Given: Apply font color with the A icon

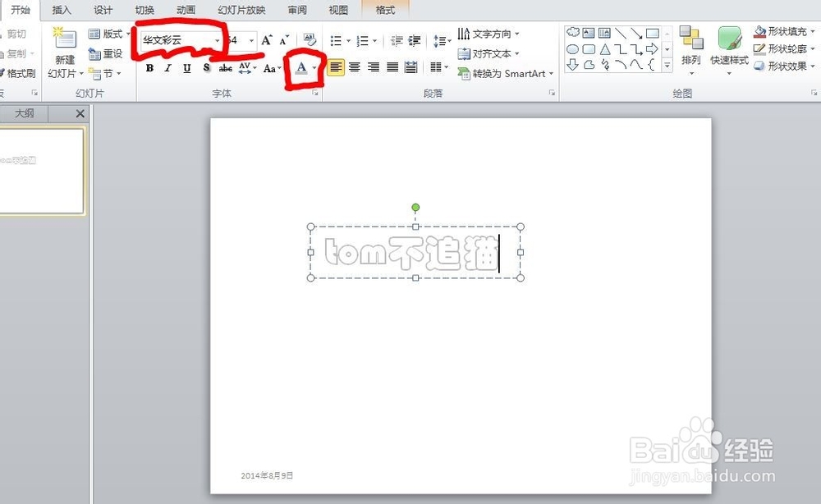Looking at the screenshot, I should coord(301,68).
